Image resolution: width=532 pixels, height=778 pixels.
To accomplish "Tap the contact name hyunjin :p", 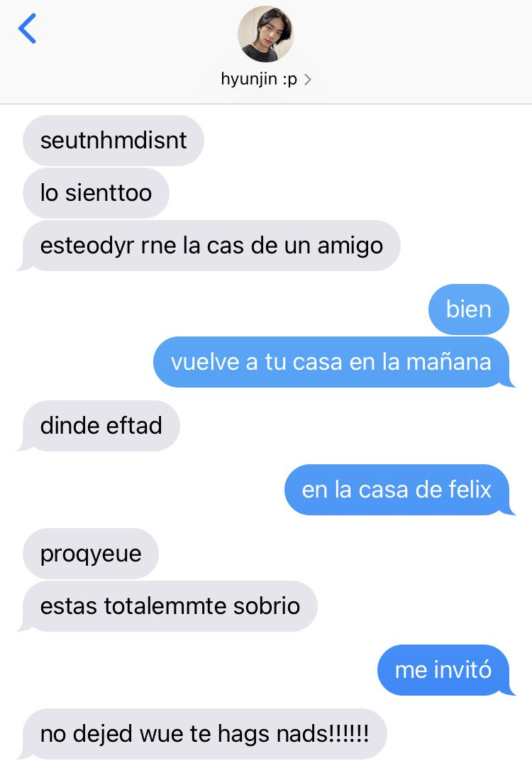I will tap(259, 79).
